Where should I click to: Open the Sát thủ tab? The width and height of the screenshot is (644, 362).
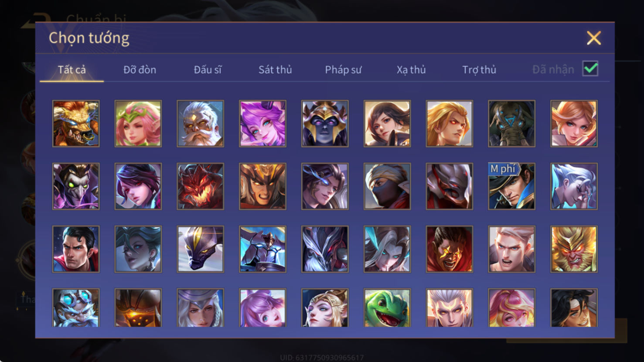pos(275,70)
